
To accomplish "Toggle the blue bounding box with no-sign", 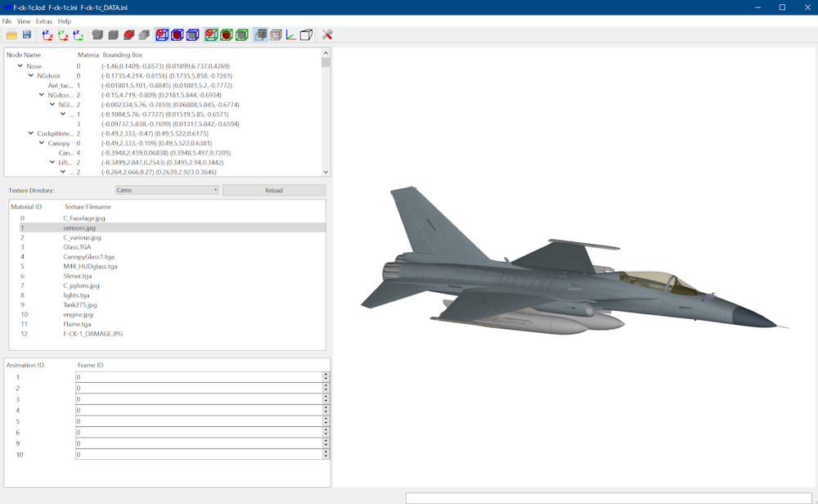I will click(162, 35).
